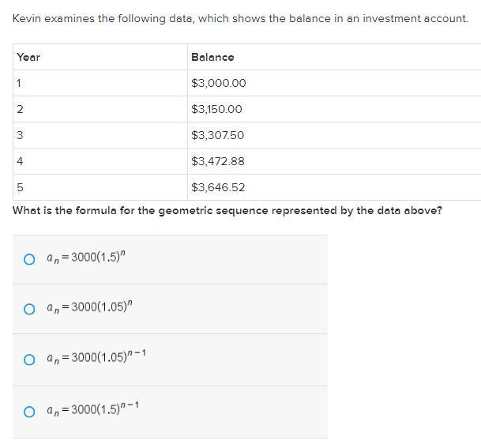Click the "What is the formula" question text
The height and width of the screenshot is (448, 481).
click(227, 211)
